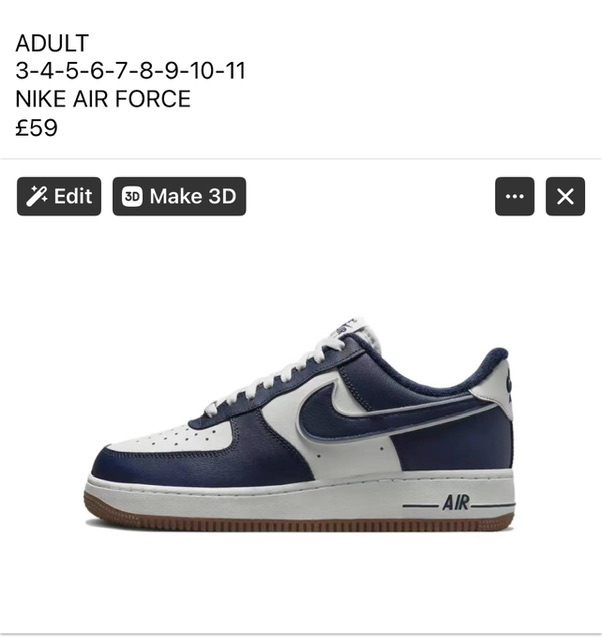Click the £59 price text
This screenshot has width=602, height=640.
click(x=36, y=127)
